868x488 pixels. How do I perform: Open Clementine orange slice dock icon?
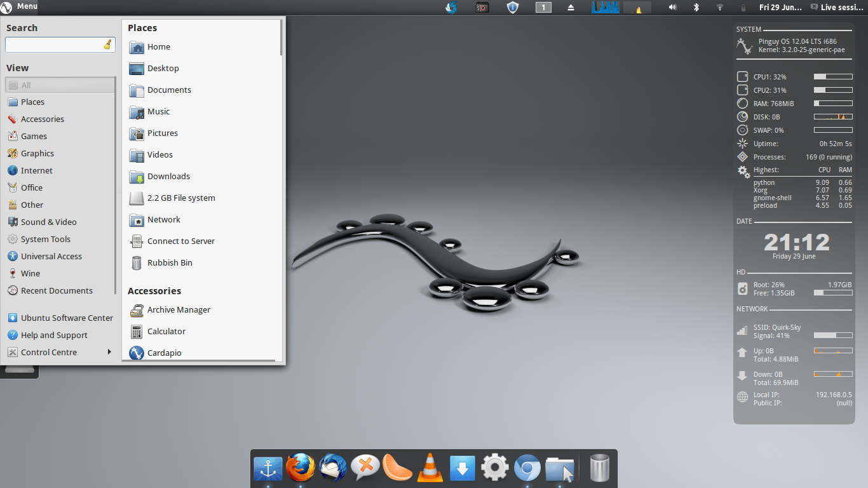pos(398,468)
